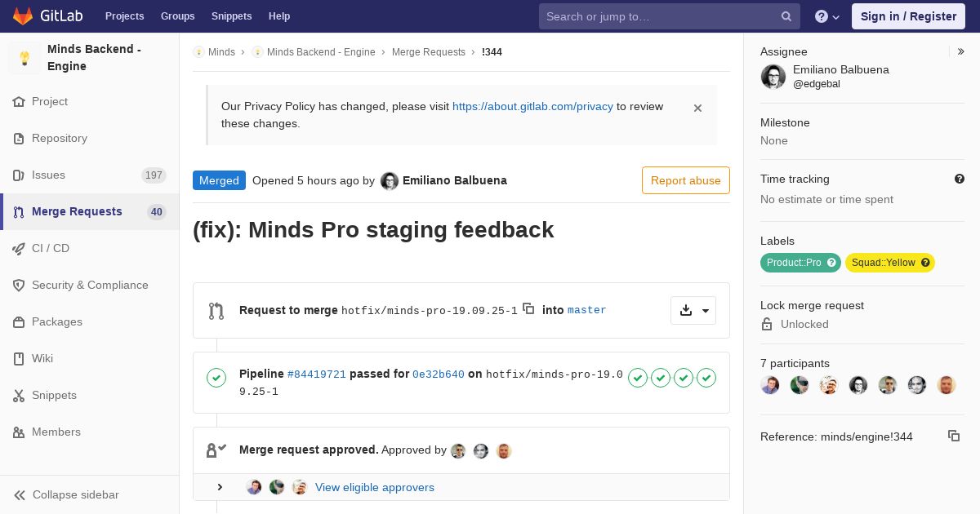Click Sign in / Register

click(x=908, y=16)
